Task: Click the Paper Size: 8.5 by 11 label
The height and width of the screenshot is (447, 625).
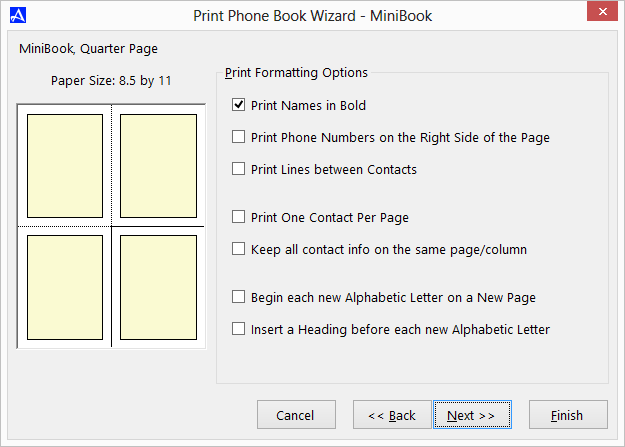Action: click(x=111, y=81)
